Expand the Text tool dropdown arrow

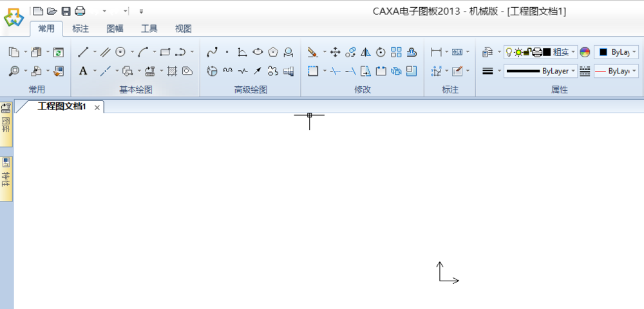(95, 71)
